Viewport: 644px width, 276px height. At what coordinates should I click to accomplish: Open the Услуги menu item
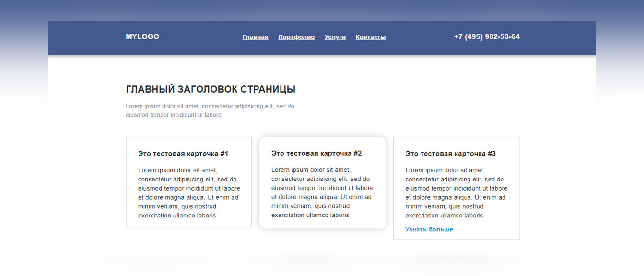coord(335,37)
